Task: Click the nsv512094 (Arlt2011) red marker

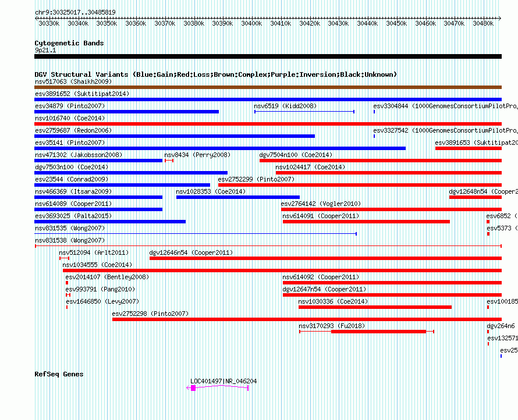Action: [x=64, y=258]
